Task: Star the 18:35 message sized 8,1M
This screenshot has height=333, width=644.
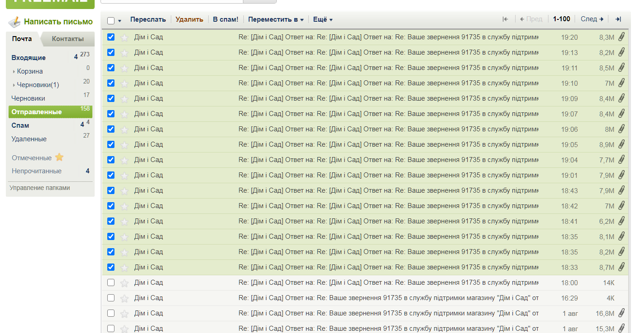Action: coord(124,237)
